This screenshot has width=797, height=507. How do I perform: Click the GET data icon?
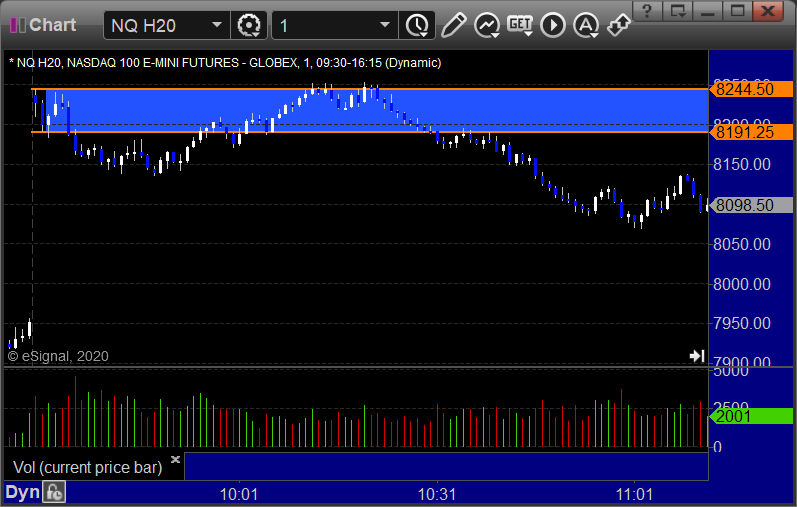point(519,25)
